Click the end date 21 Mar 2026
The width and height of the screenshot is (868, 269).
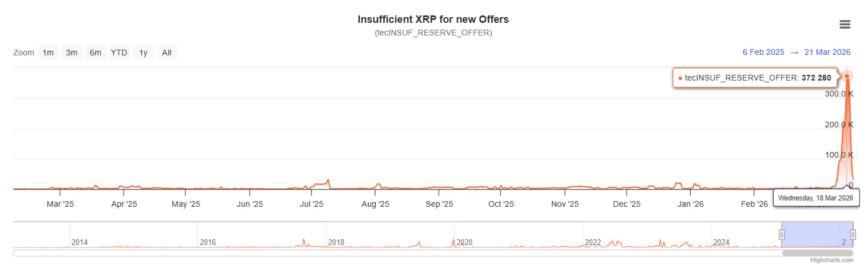click(827, 52)
